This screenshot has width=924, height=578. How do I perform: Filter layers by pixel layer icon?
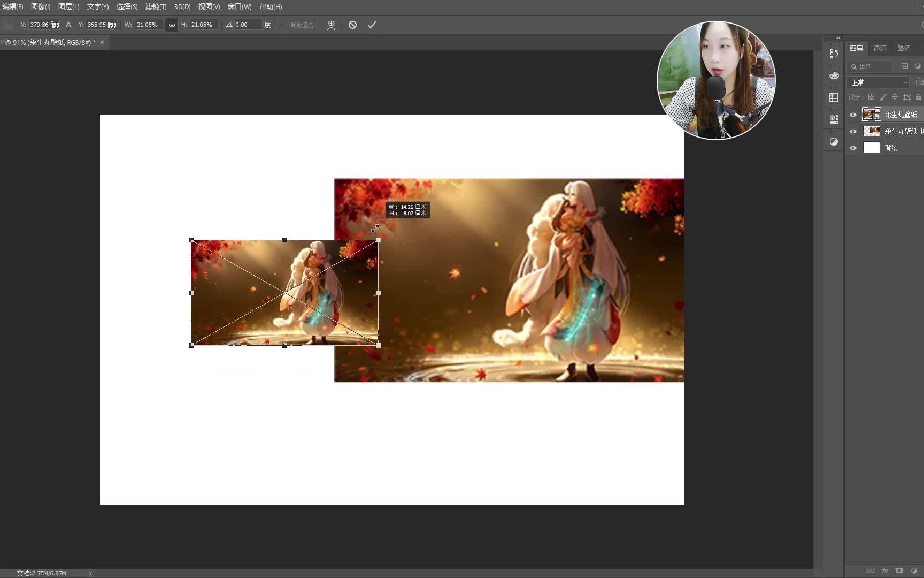(x=905, y=66)
